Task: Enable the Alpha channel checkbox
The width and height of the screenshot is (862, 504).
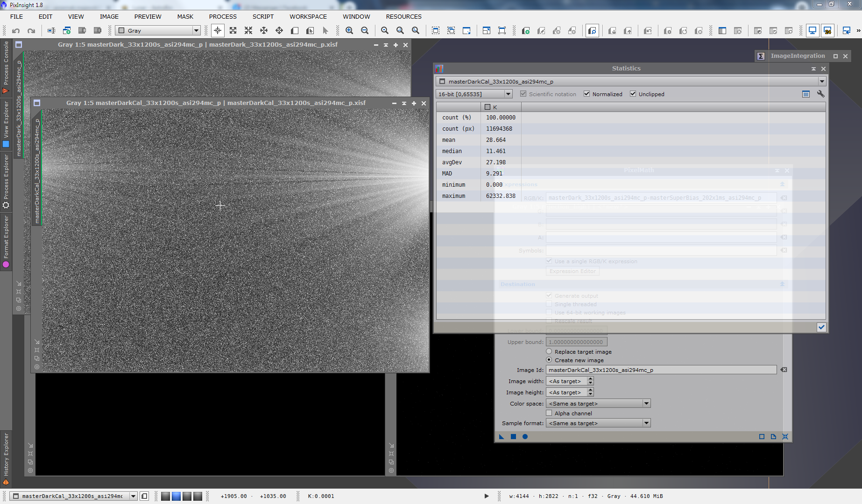Action: coord(549,413)
